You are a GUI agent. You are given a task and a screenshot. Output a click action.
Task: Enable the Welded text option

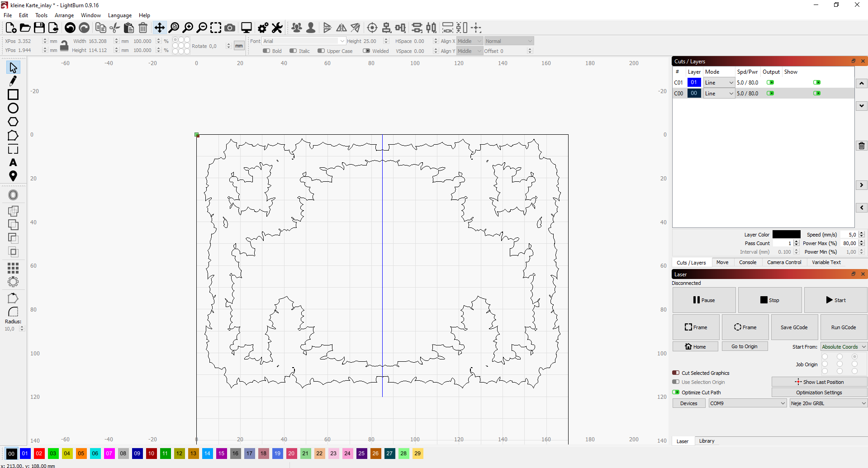click(367, 51)
